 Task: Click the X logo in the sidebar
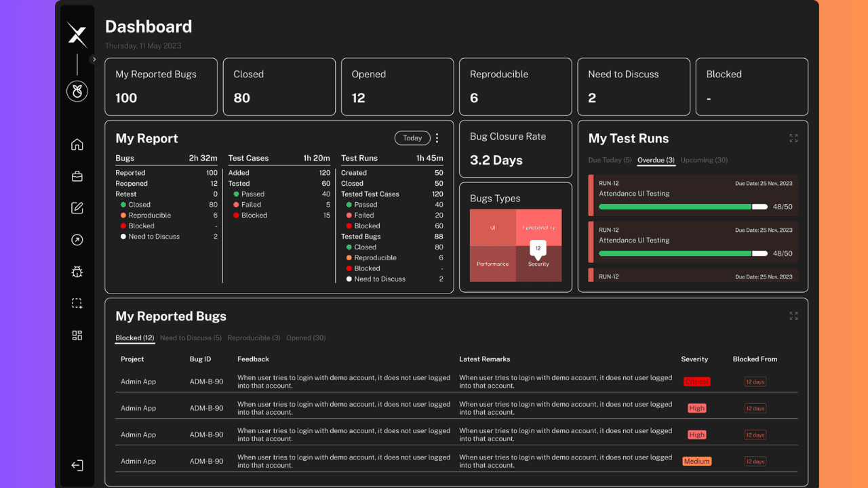[x=77, y=34]
